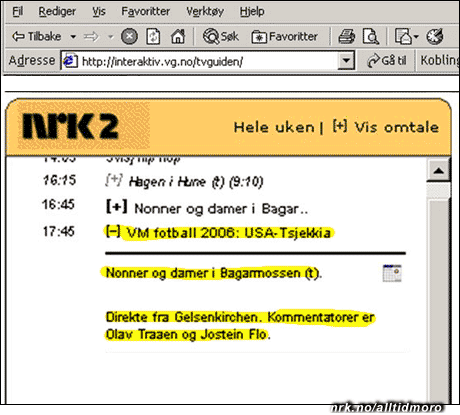Click the calendar reminder icon
The image size is (460, 415).
(x=392, y=273)
